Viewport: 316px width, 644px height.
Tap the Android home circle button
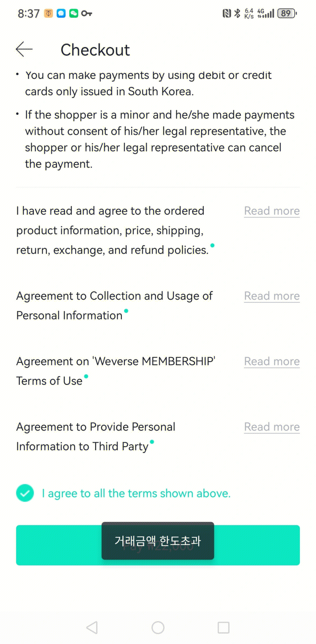(158, 627)
